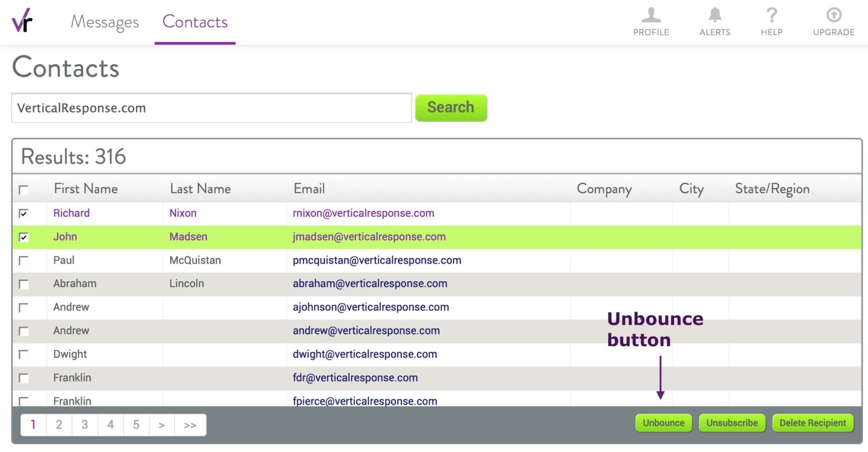
Task: Click inside the VerticalResponse.com search field
Action: pos(211,108)
